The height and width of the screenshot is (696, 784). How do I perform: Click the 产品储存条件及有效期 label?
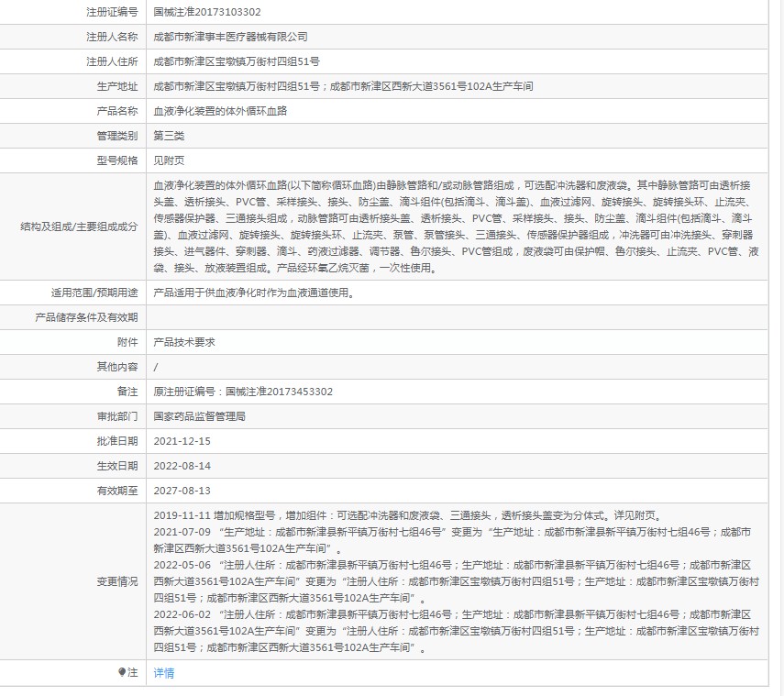[86, 317]
